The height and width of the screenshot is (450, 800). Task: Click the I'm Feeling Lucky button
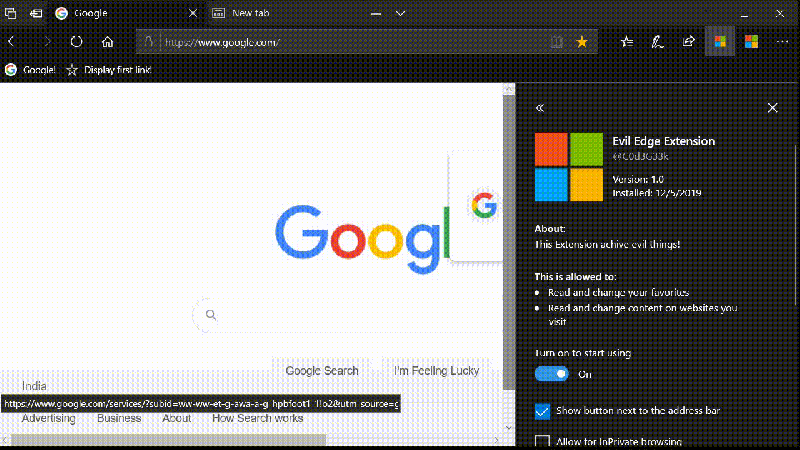click(436, 371)
